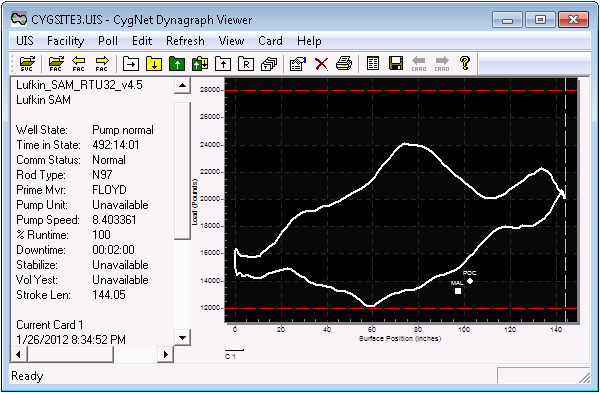Screen dimensions: 600x393
Task: Open the properties checklist icon
Action: [x=298, y=64]
